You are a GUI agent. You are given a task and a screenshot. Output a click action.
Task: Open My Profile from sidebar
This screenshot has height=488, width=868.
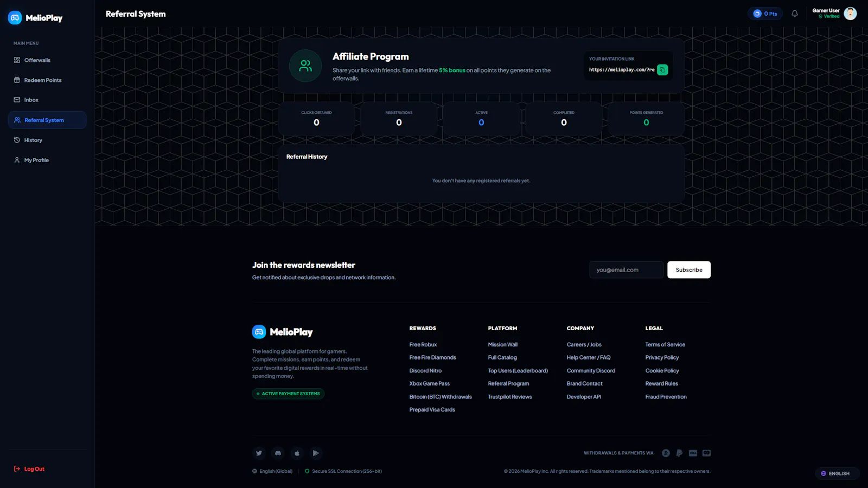click(x=47, y=160)
